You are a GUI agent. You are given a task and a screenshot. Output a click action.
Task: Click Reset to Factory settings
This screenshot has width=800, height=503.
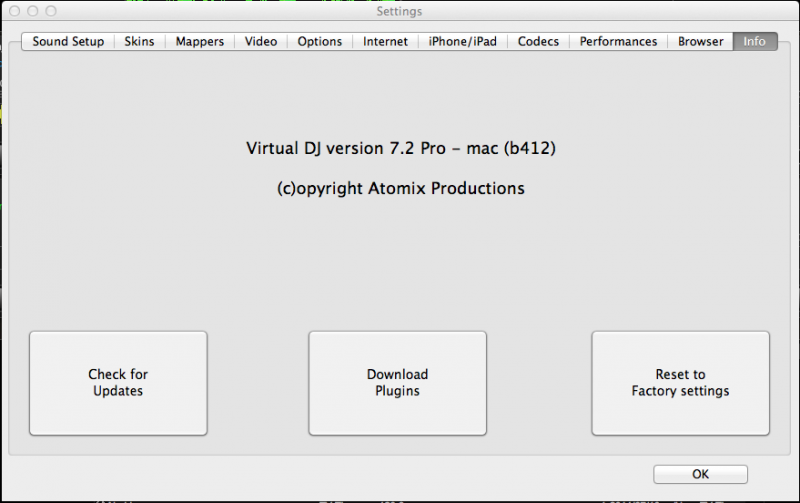point(681,383)
